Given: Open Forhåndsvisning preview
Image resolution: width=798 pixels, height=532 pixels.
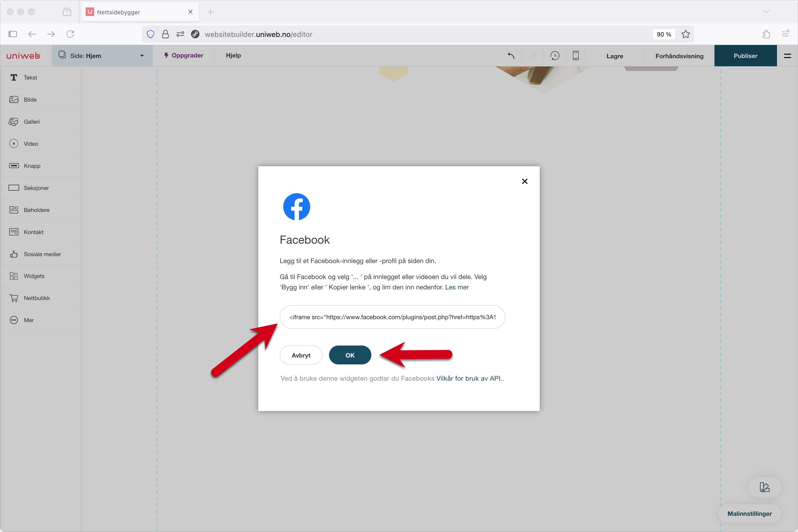Looking at the screenshot, I should click(x=679, y=56).
